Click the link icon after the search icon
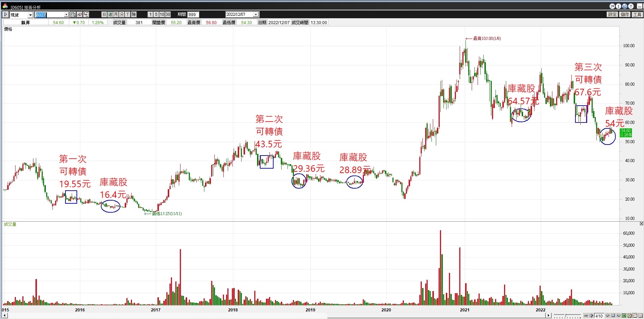 (x=80, y=14)
